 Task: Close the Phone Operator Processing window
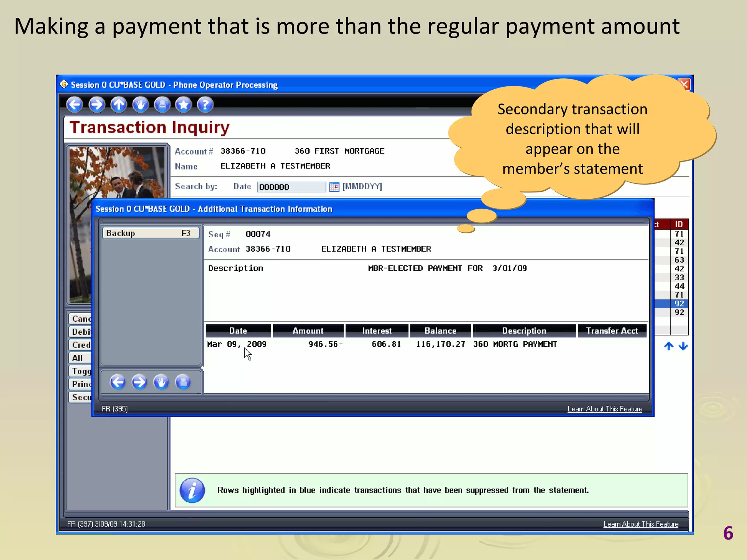coord(685,85)
